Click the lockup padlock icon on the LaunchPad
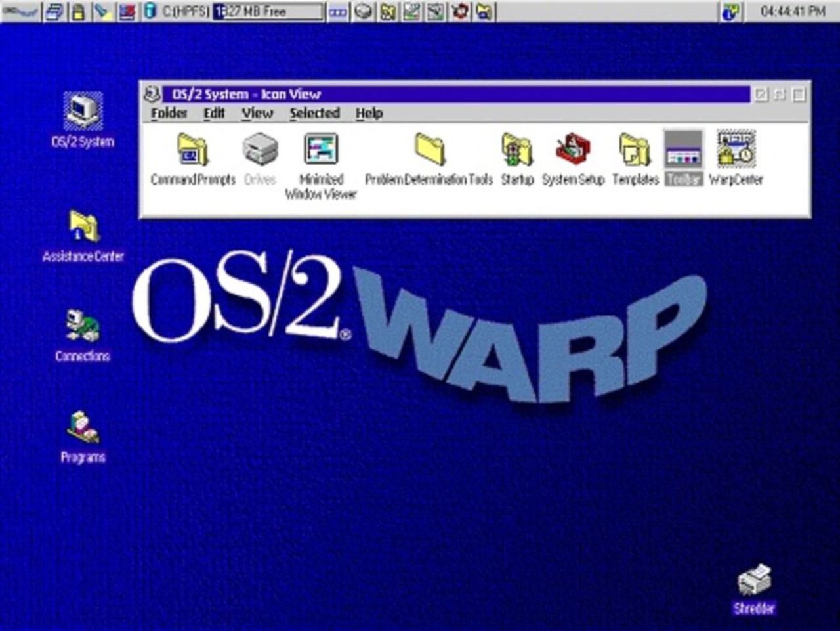The height and width of the screenshot is (631, 840). 77,11
